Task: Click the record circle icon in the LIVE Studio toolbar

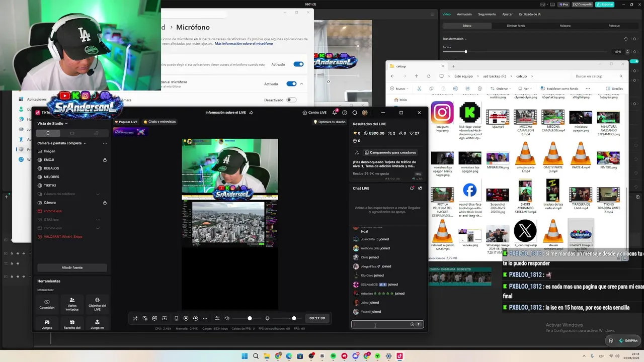Action: (186, 318)
